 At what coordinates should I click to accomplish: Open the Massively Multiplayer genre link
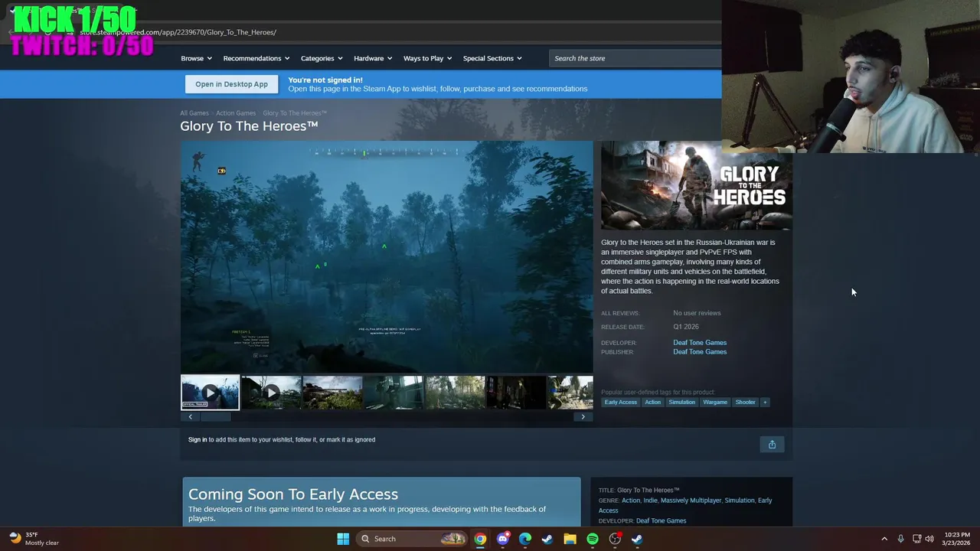[691, 500]
